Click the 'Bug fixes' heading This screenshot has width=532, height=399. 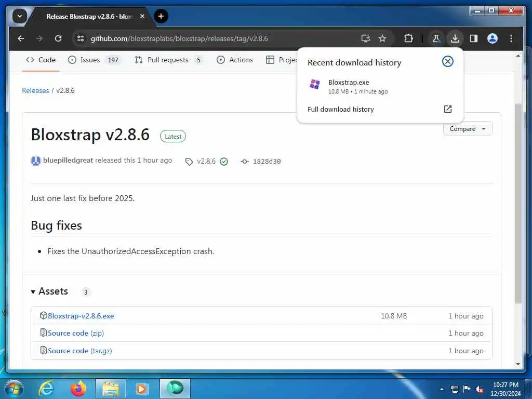[x=56, y=225]
